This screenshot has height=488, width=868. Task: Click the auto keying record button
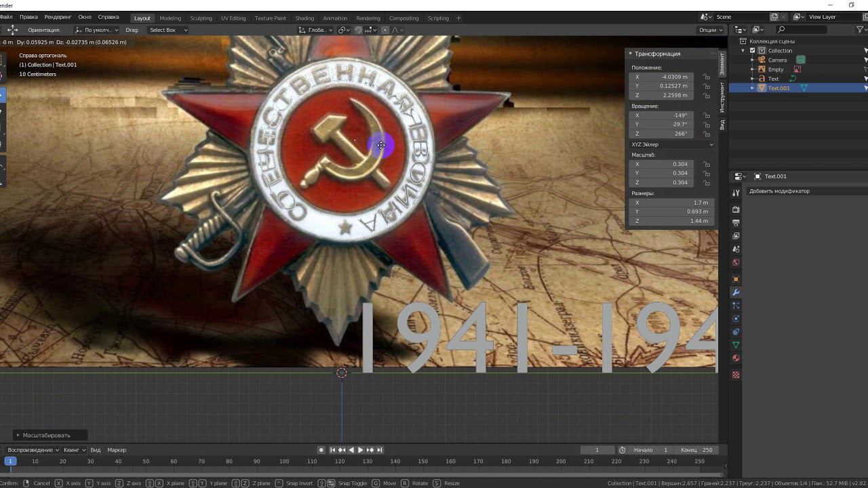pos(321,450)
